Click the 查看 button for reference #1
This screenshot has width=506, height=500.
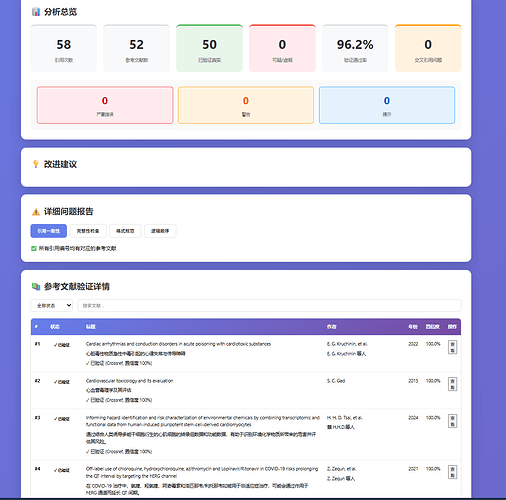[452, 347]
